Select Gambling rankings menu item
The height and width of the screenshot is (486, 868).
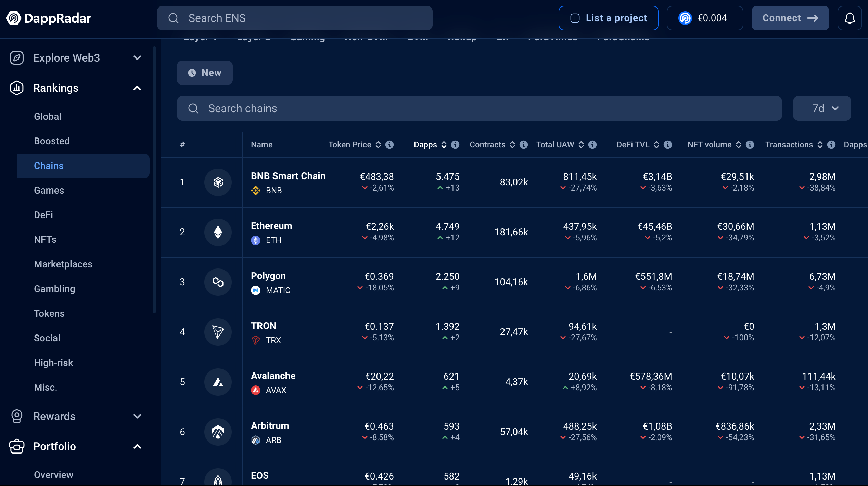click(x=83, y=289)
